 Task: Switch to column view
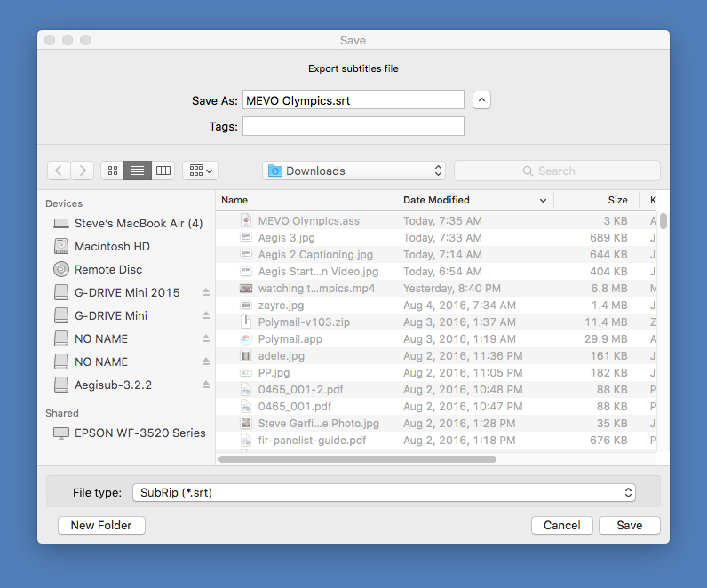click(x=163, y=171)
